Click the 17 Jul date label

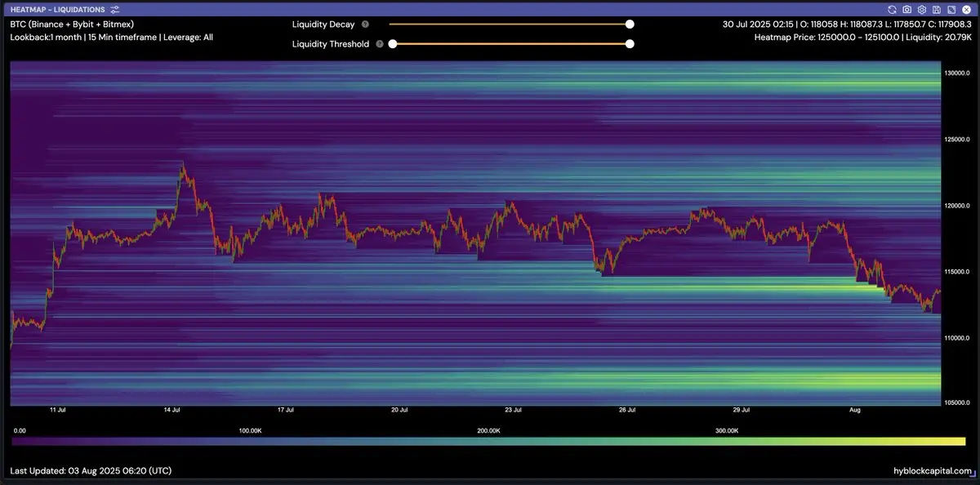285,412
